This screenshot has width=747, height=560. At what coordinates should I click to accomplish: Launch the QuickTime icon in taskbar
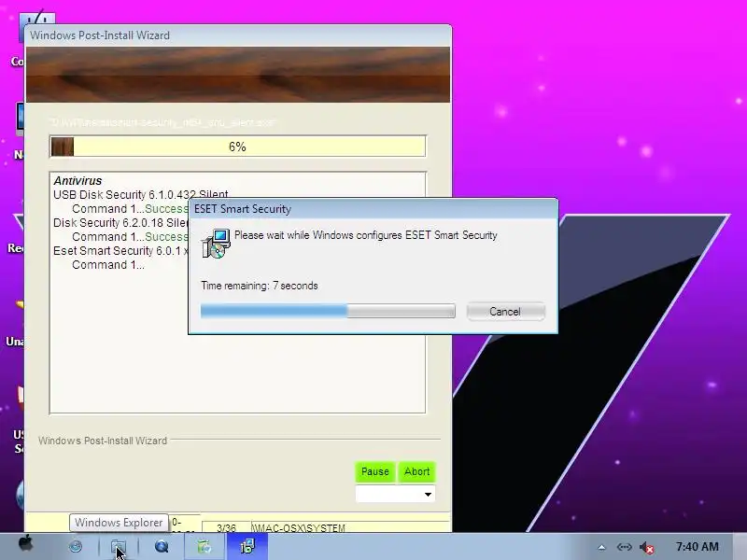(162, 546)
